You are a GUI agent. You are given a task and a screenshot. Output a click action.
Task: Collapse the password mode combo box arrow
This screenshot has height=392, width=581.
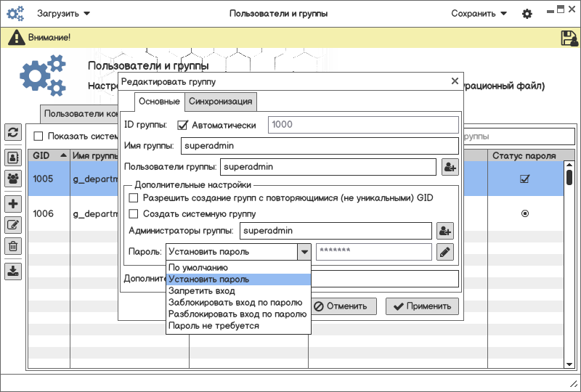click(304, 252)
